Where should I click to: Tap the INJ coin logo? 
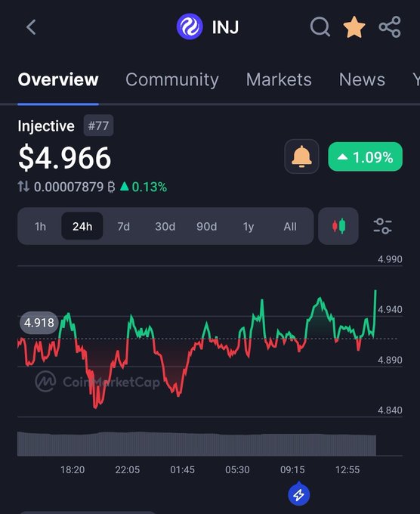click(190, 26)
